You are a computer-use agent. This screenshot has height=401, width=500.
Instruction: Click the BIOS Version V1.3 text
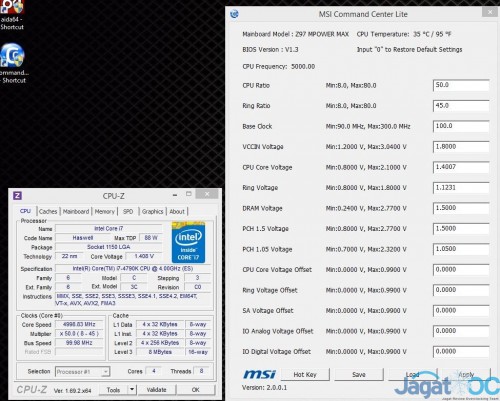[x=270, y=50]
